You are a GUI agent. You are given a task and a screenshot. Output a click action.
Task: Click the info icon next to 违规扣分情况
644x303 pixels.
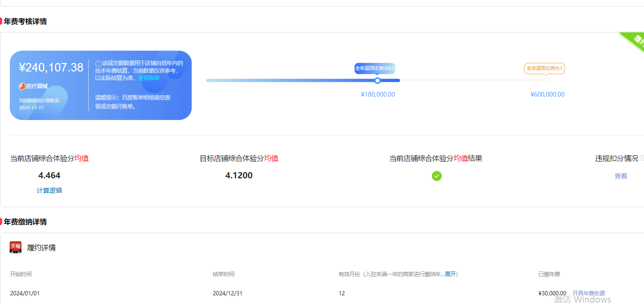pyautogui.click(x=642, y=158)
